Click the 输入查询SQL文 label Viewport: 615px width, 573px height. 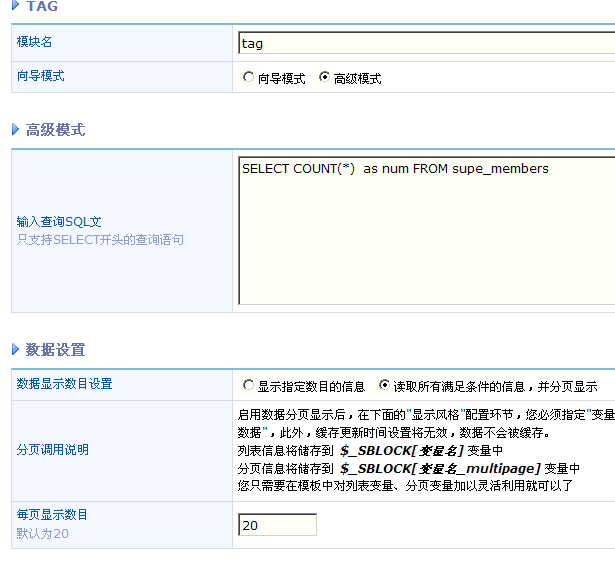59,222
